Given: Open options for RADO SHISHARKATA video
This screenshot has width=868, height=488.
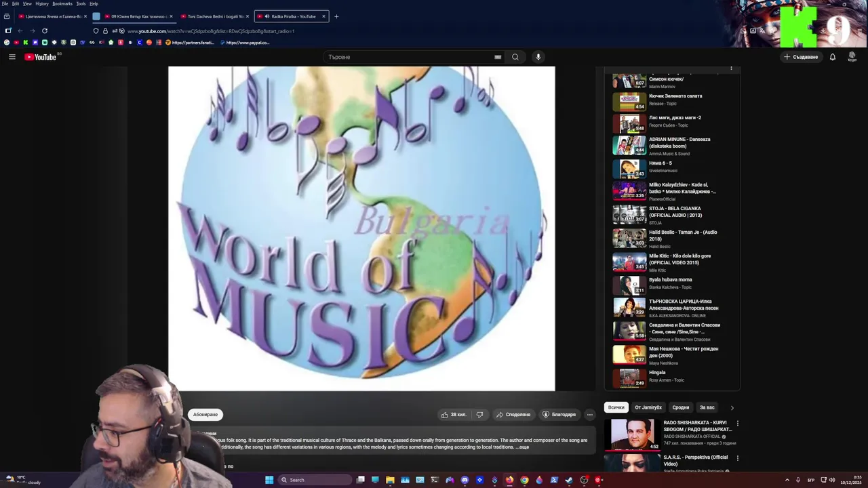Looking at the screenshot, I should (x=737, y=424).
